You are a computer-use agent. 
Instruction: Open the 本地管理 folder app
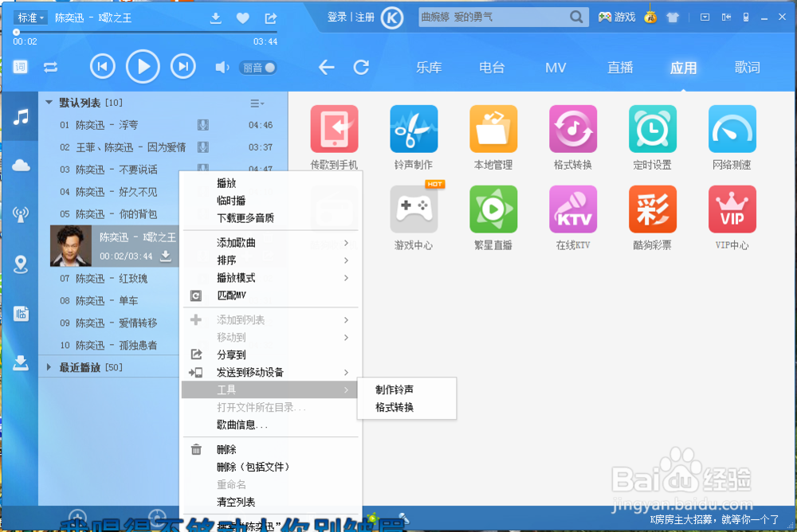(493, 129)
